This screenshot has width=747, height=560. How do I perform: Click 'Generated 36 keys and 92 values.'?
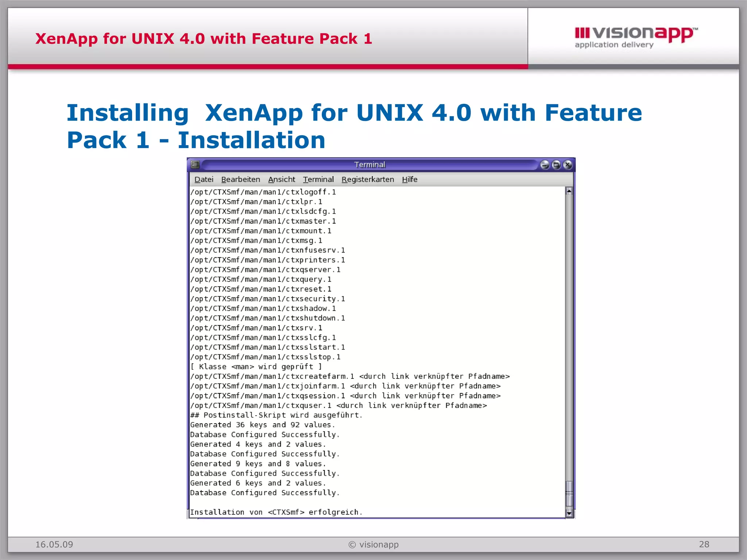263,425
